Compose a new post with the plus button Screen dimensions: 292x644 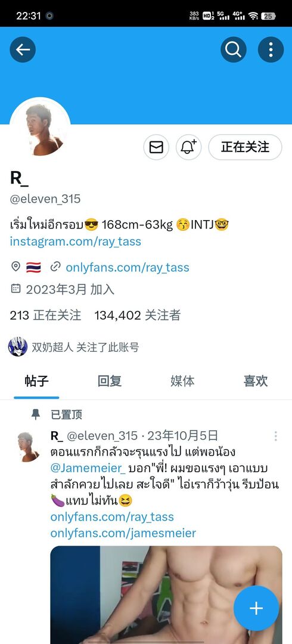point(256,608)
